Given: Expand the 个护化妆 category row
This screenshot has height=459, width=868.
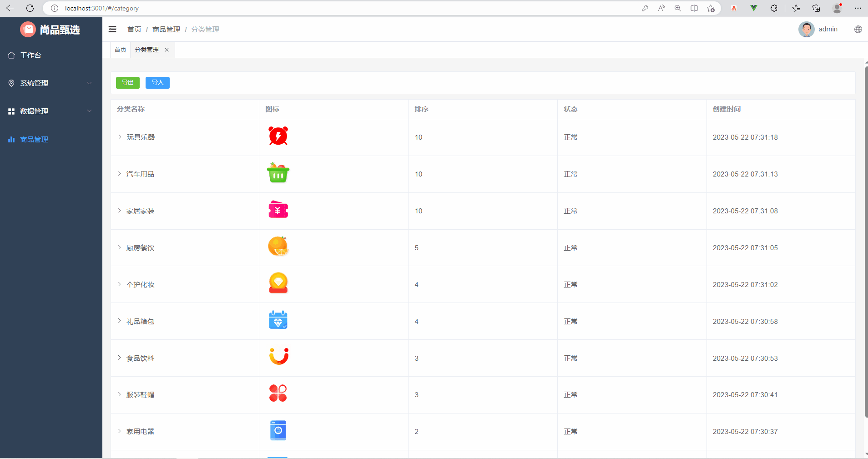Looking at the screenshot, I should 120,284.
